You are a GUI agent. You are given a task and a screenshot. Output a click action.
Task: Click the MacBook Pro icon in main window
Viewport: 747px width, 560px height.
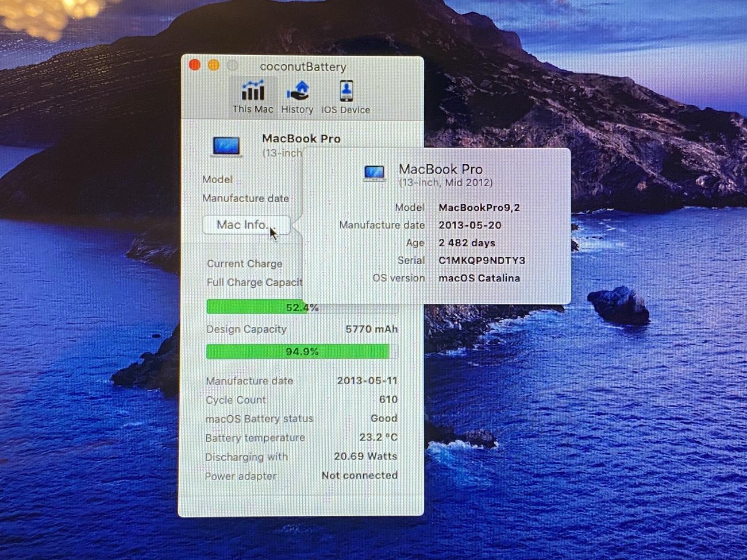click(x=226, y=146)
